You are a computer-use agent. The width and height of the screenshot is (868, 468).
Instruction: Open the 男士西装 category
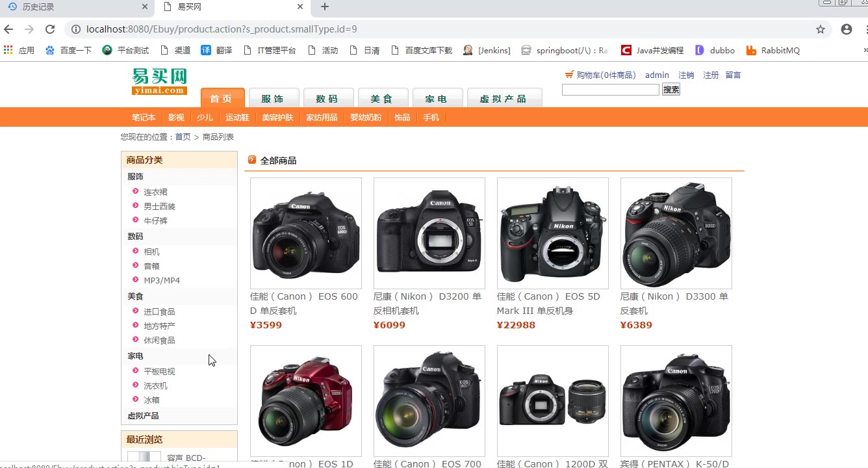point(159,207)
